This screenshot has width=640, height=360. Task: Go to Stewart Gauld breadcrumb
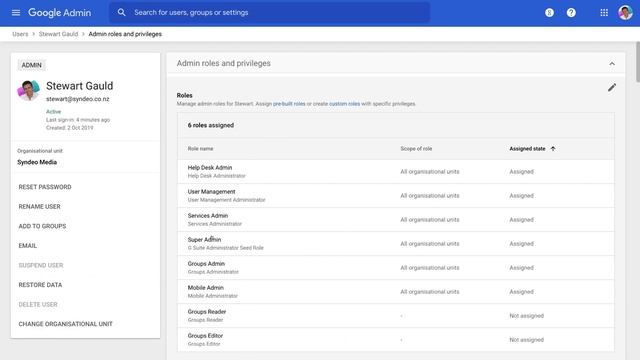point(58,34)
